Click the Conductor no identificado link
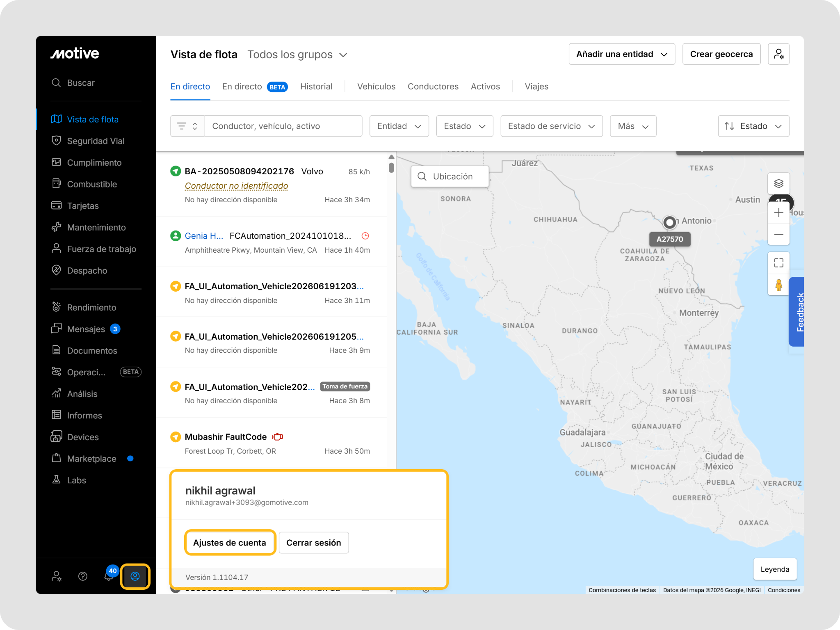Screen dimensions: 840x630 coord(236,186)
